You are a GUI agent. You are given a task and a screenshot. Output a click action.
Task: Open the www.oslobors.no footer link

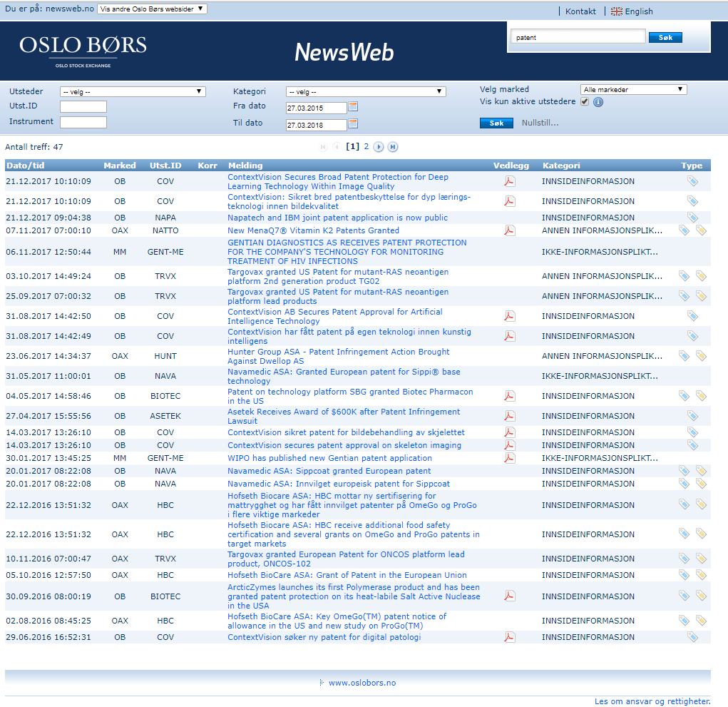click(362, 683)
